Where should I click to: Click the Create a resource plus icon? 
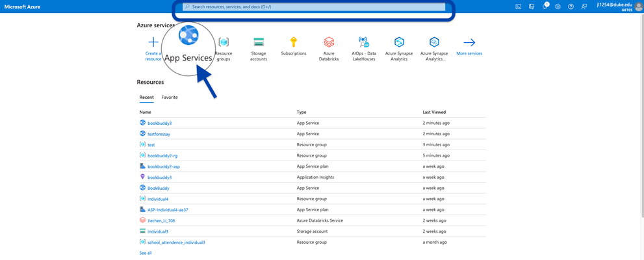(153, 42)
